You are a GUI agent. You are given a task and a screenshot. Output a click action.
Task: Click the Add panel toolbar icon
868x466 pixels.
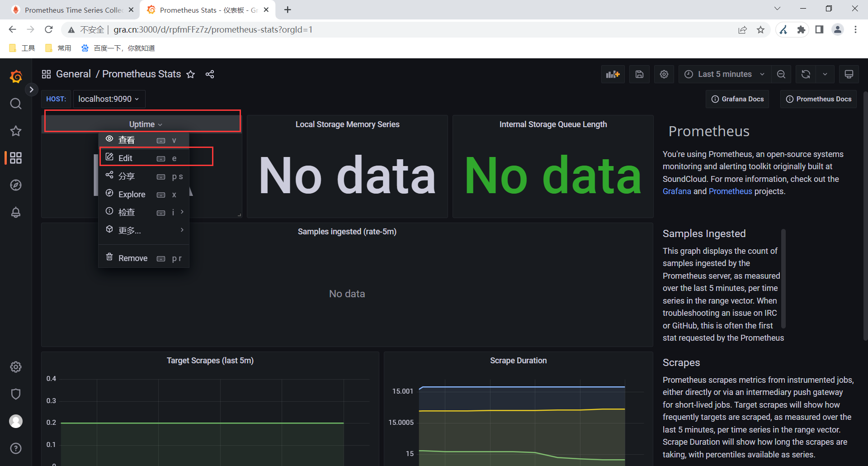613,74
